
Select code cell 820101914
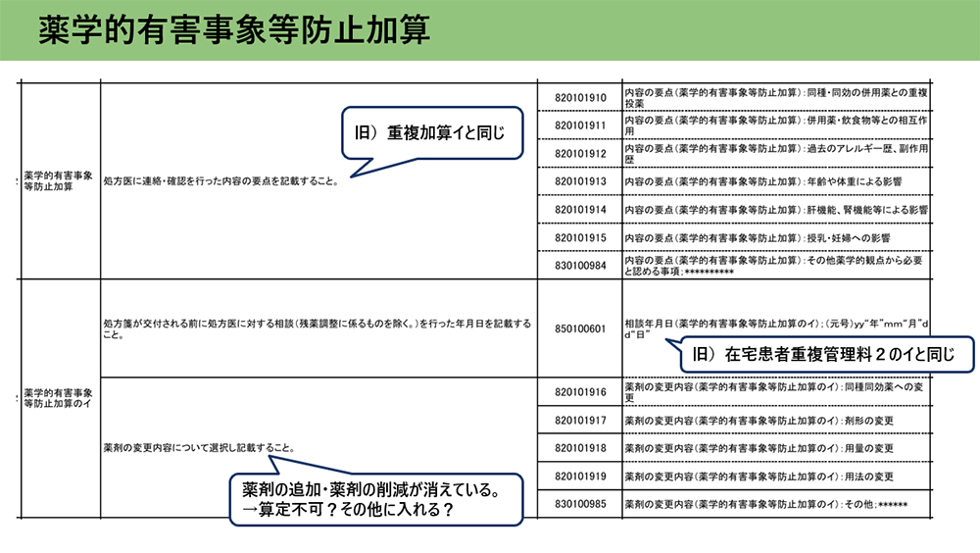pos(580,210)
